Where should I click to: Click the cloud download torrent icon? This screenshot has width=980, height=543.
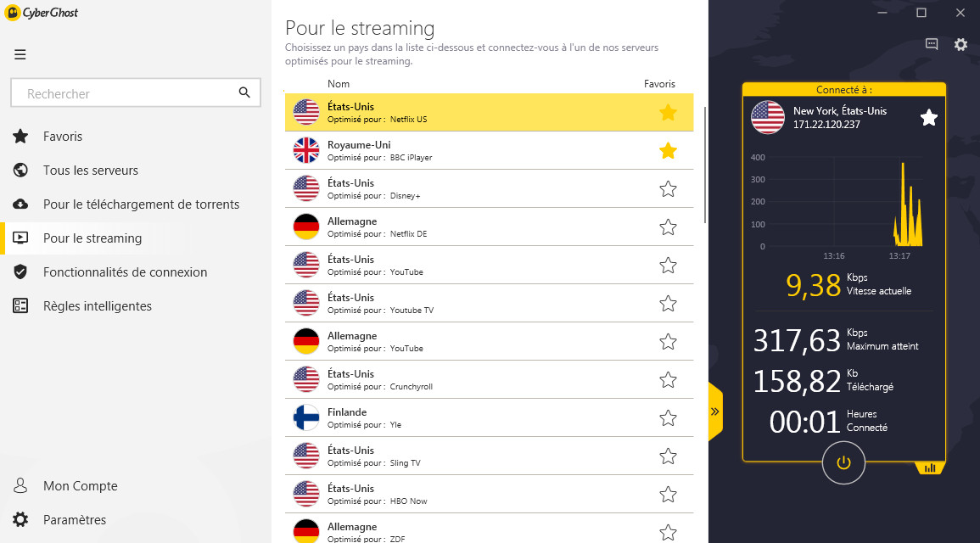click(x=20, y=204)
